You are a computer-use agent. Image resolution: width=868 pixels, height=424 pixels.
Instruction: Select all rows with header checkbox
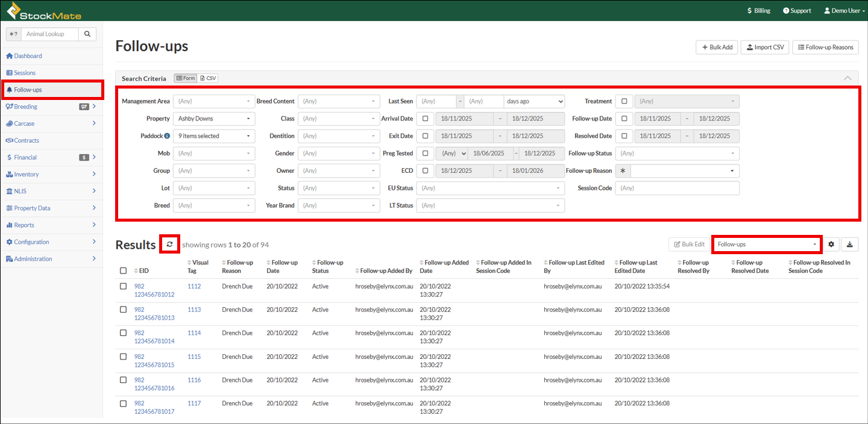click(124, 271)
